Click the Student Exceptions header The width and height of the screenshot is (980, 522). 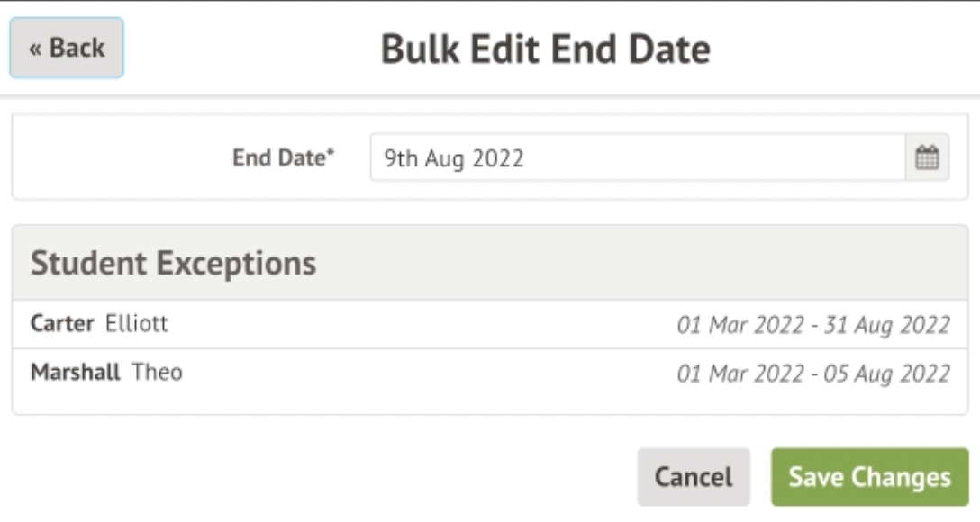174,264
